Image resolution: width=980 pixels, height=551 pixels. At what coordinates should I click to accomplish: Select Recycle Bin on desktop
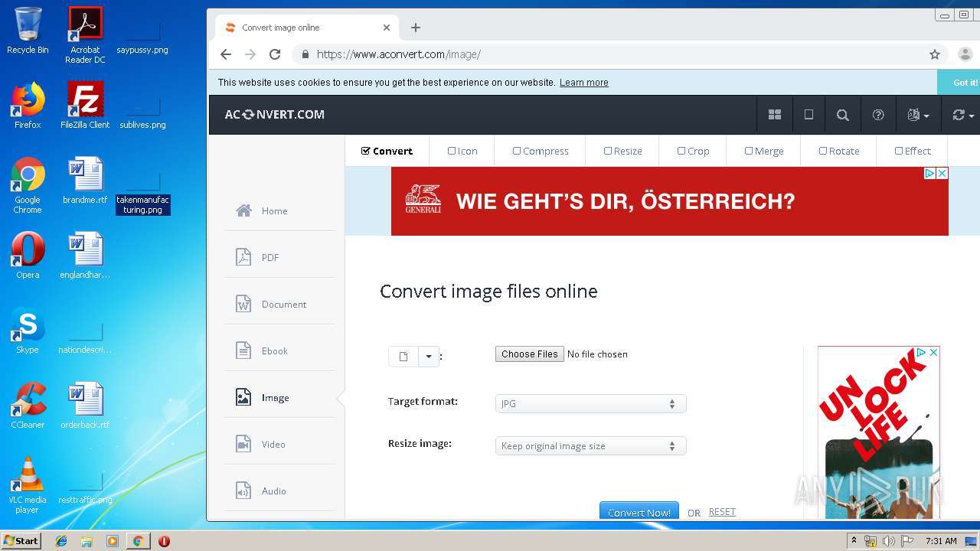[28, 31]
